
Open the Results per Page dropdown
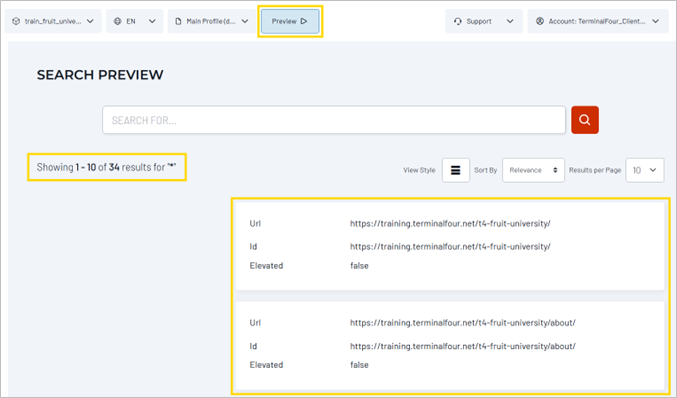(x=645, y=170)
